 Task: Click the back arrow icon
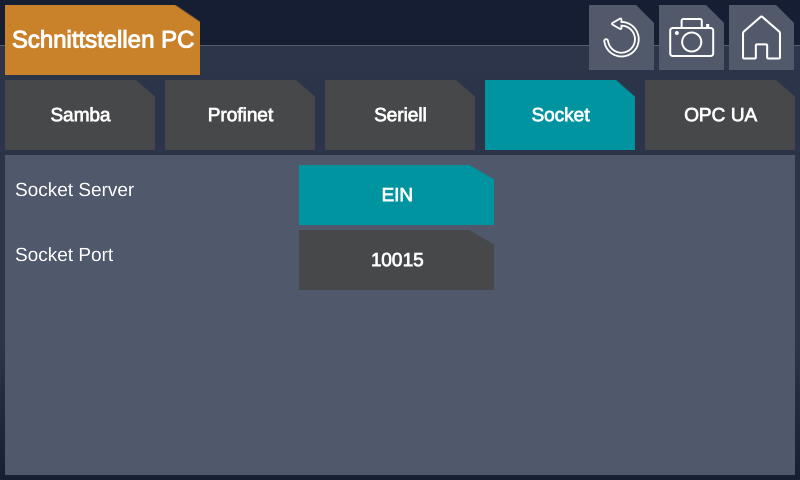pyautogui.click(x=621, y=38)
